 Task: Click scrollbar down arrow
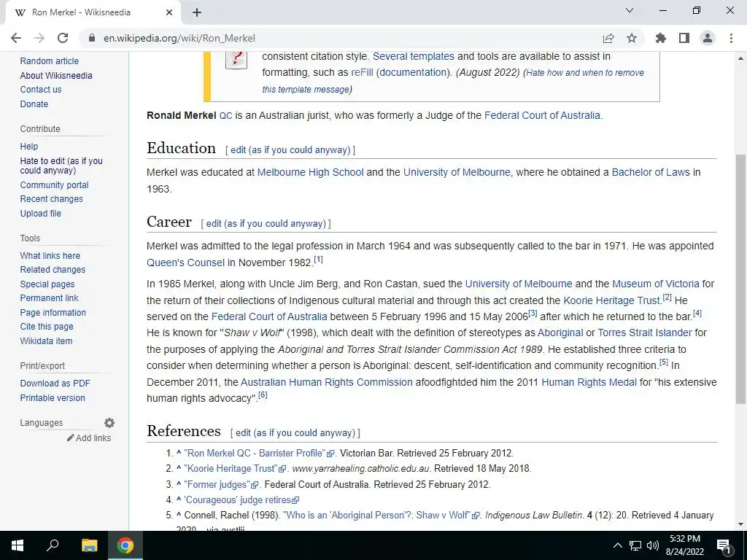(741, 525)
